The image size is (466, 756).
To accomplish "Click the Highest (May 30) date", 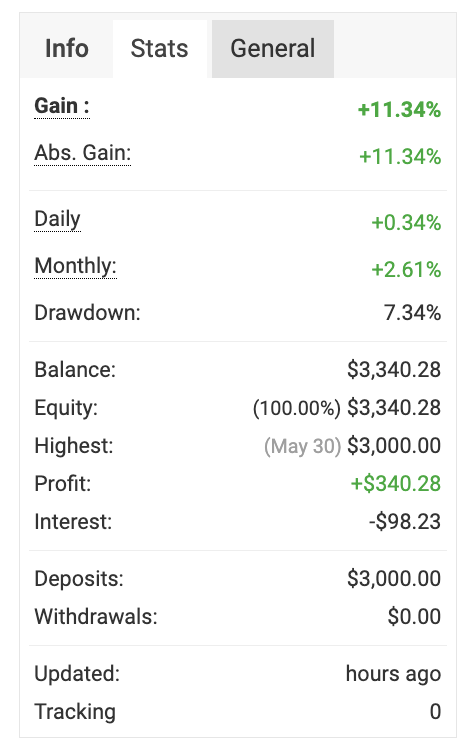I will [x=303, y=446].
